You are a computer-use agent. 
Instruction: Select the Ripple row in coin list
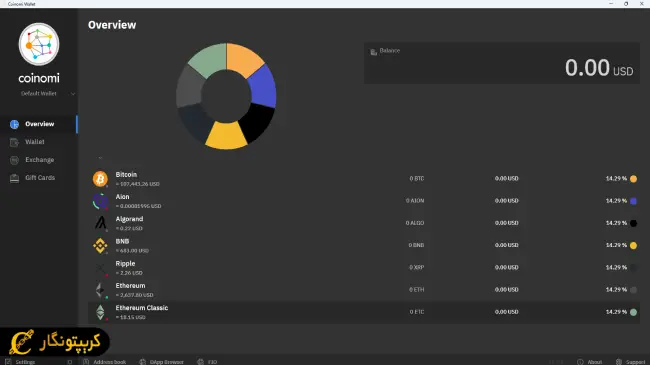click(x=364, y=268)
